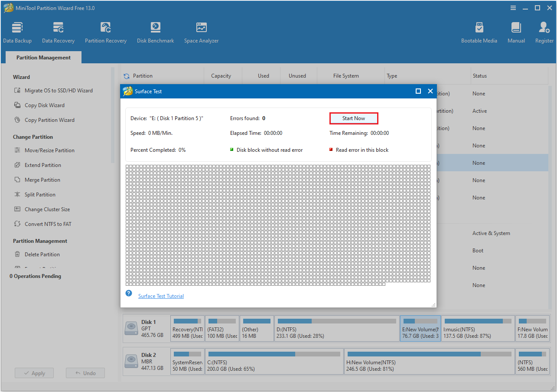Screen dimensions: 557x392
Task: Register MiniTool Partition Wizard
Action: [x=544, y=31]
